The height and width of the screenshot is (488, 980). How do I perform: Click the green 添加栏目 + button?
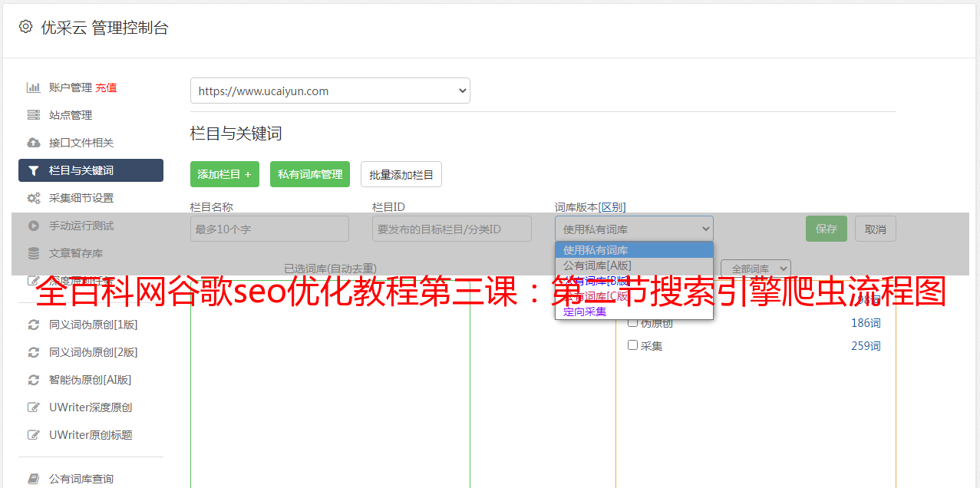coord(225,174)
